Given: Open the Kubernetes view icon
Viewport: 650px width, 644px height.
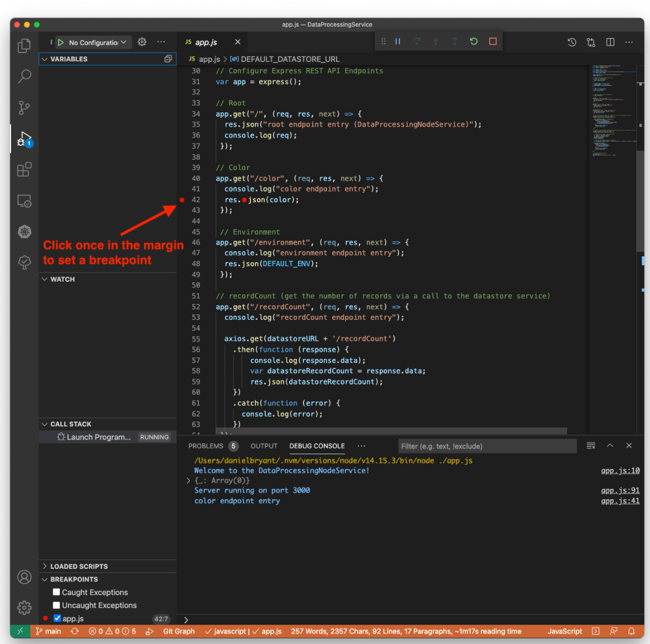Looking at the screenshot, I should pos(24,231).
